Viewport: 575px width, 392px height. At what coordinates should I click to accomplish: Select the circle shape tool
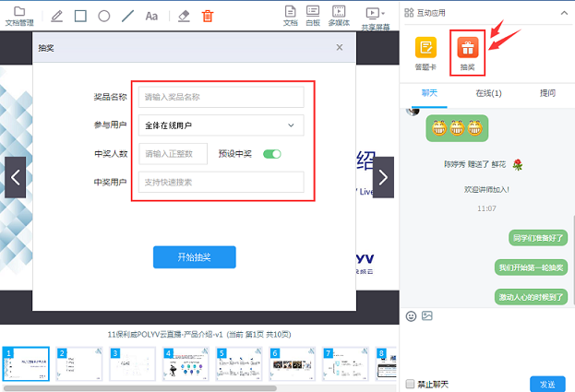[x=104, y=16]
